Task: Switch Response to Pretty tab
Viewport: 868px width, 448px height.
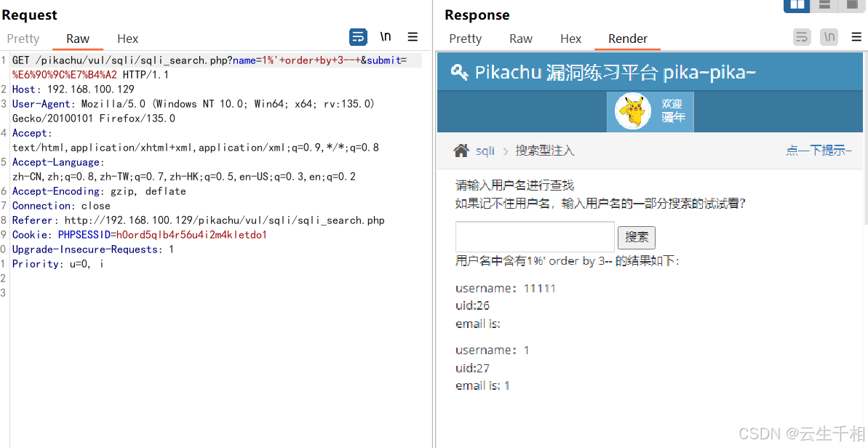Action: pos(465,39)
